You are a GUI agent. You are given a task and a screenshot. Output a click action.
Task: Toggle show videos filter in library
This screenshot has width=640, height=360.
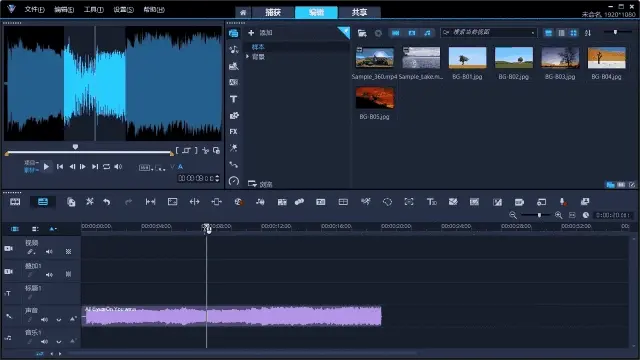pyautogui.click(x=396, y=33)
